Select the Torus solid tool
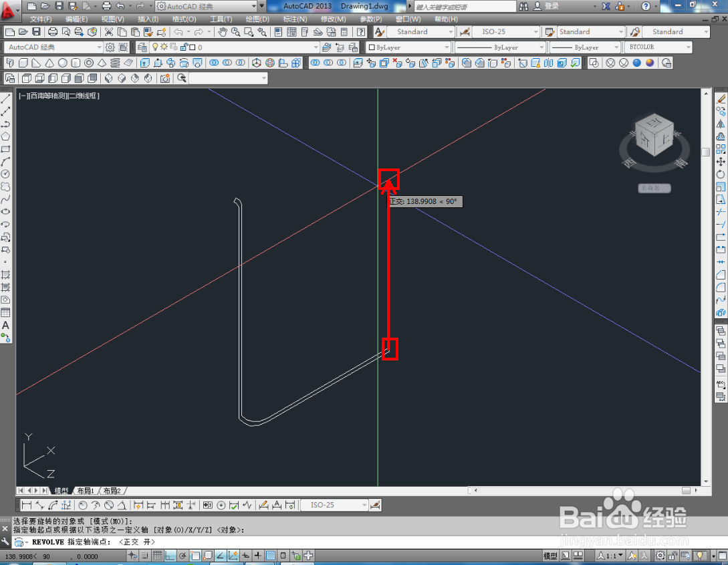The height and width of the screenshot is (565, 728). 89,63
